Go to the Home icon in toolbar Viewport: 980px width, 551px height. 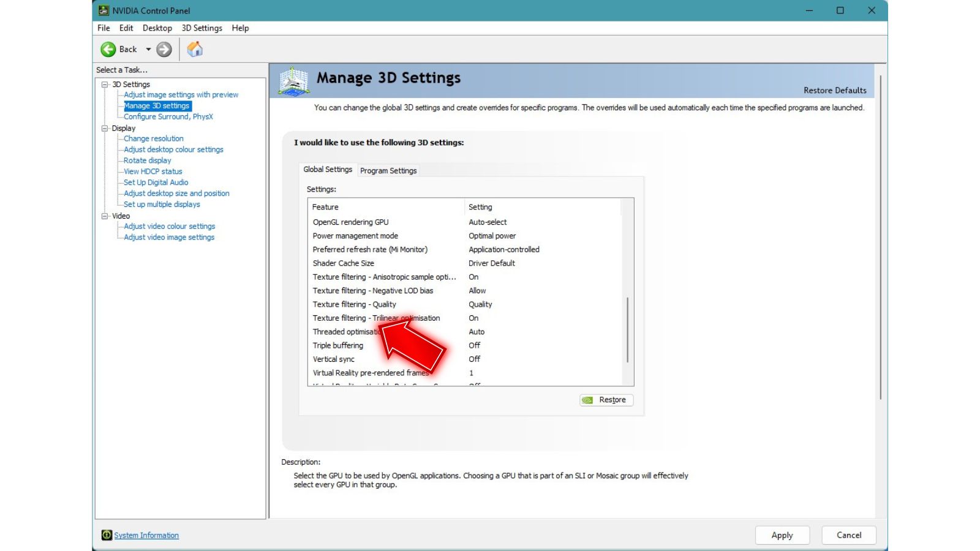(195, 49)
